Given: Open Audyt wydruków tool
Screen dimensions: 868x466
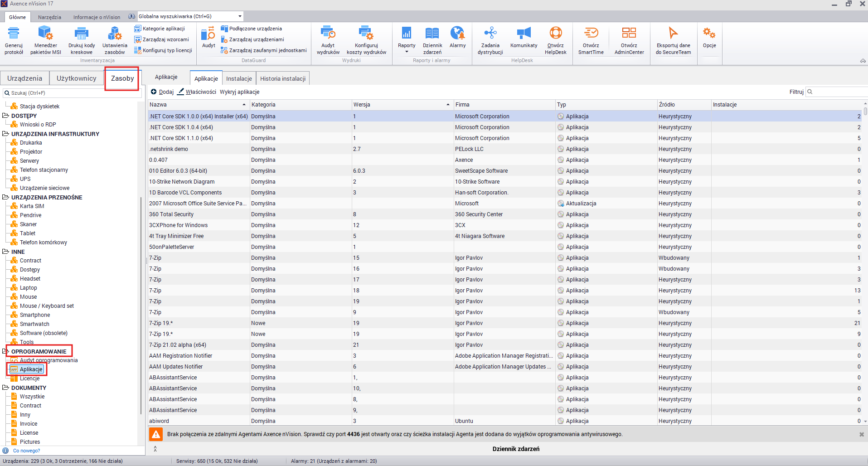Looking at the screenshot, I should click(x=328, y=34).
